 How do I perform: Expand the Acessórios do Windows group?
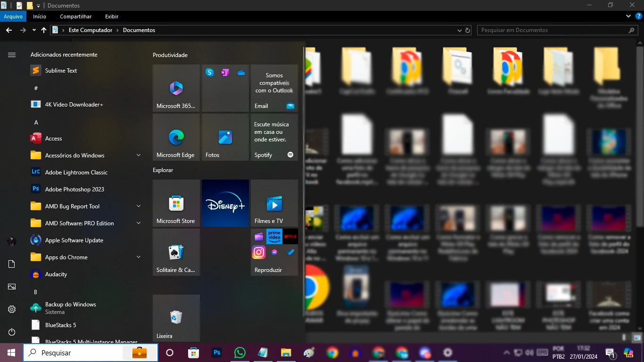point(138,155)
